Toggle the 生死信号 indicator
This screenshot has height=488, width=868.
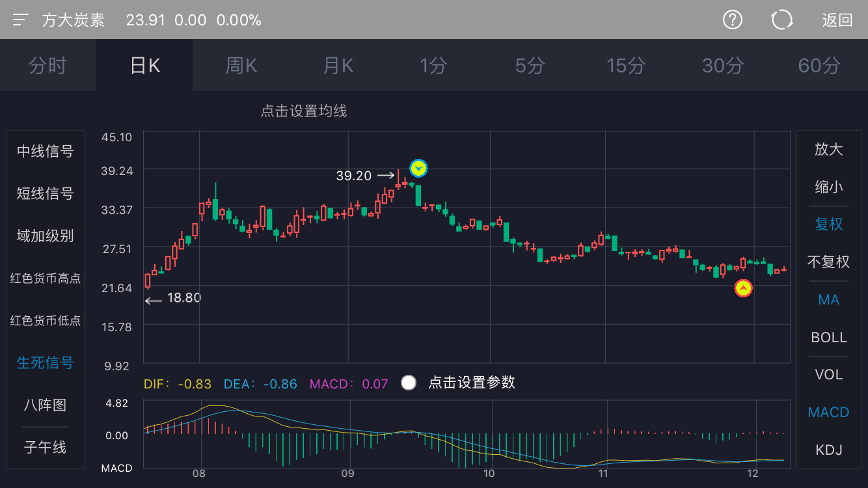[x=46, y=362]
